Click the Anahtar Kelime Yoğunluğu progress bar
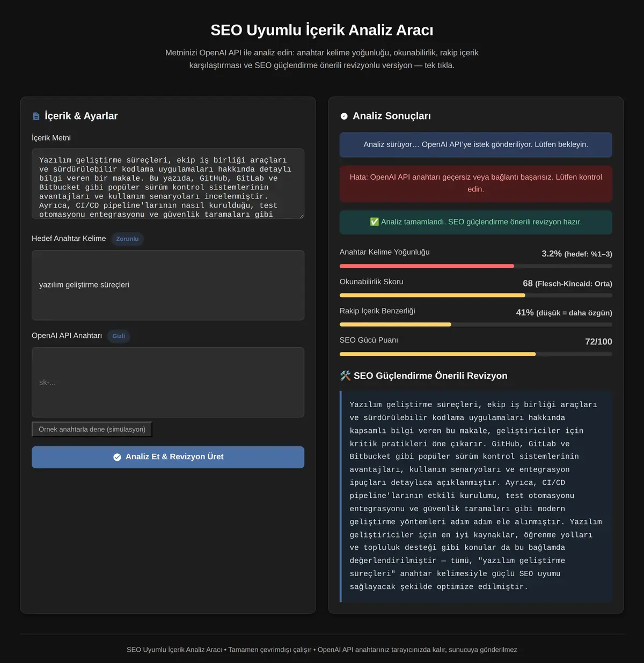This screenshot has height=663, width=644. click(475, 266)
